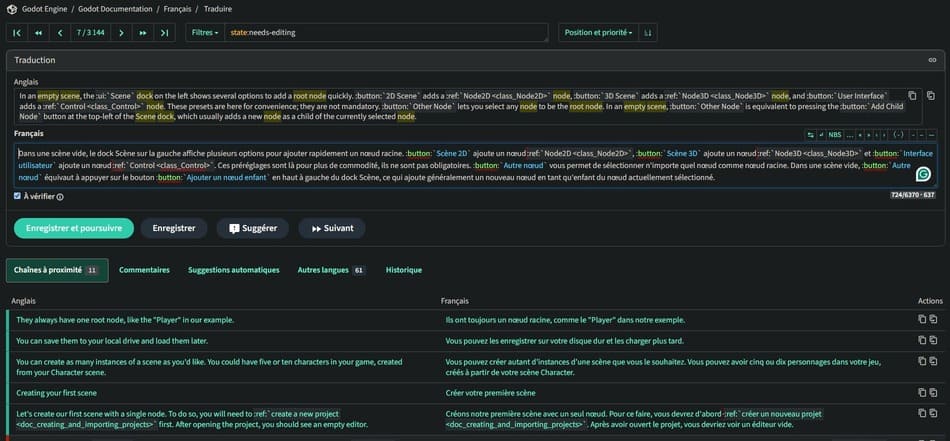The height and width of the screenshot is (441, 950).
Task: Copy icon for 'They always have one root node' row
Action: pos(922,319)
